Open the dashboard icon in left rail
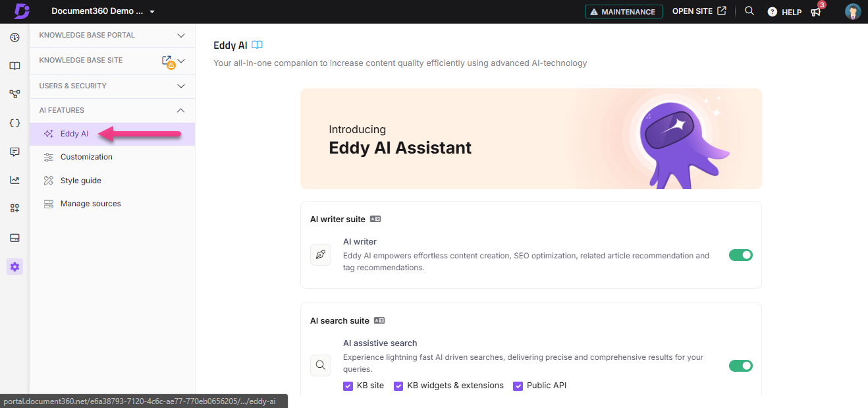This screenshot has width=868, height=408. point(14,37)
